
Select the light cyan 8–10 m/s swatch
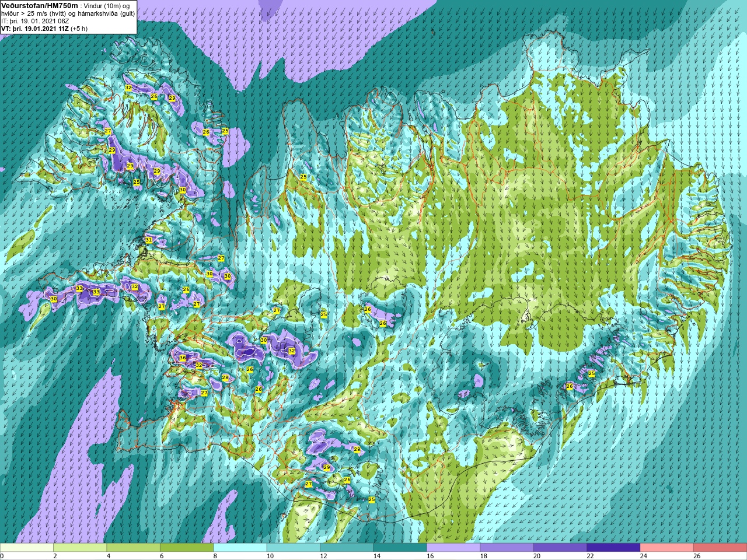click(x=240, y=548)
